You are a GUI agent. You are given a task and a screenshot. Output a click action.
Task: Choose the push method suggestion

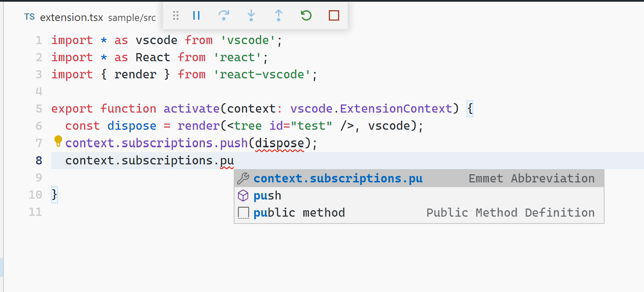pyautogui.click(x=419, y=196)
